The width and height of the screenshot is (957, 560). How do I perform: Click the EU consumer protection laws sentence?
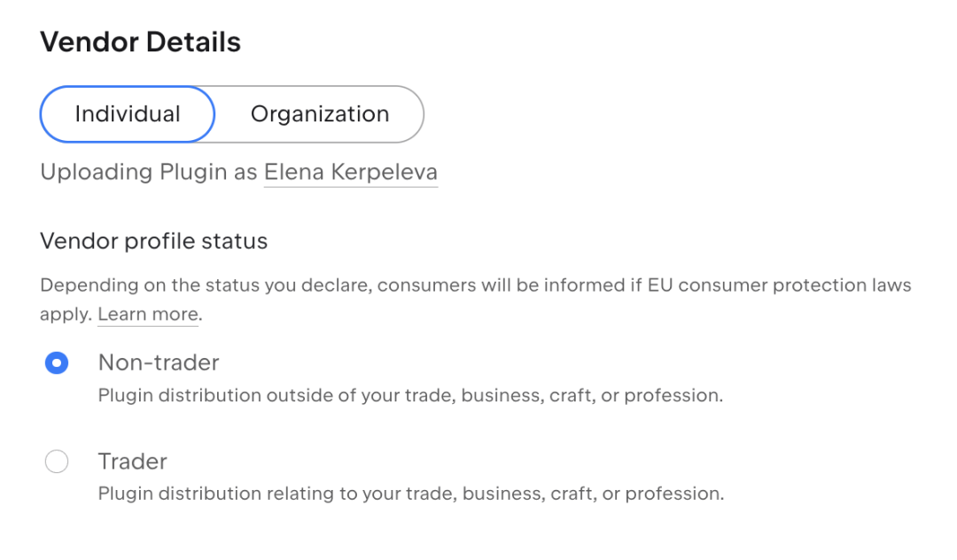coord(476,299)
